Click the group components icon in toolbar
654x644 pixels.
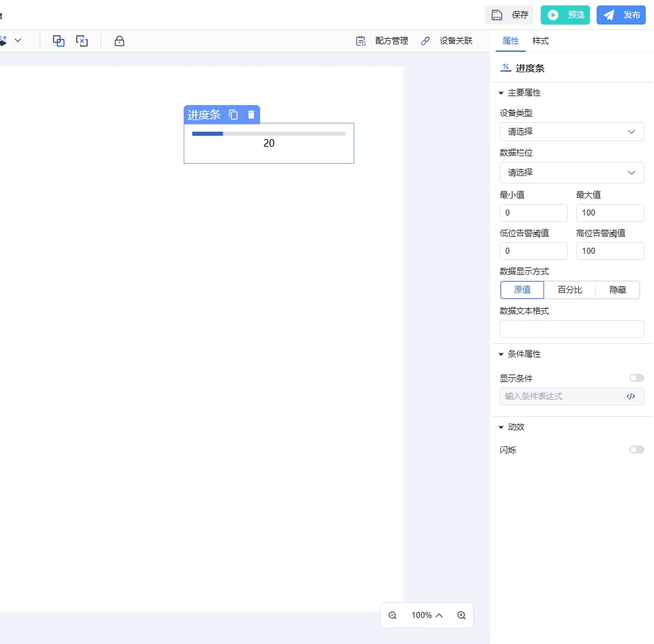click(x=59, y=41)
